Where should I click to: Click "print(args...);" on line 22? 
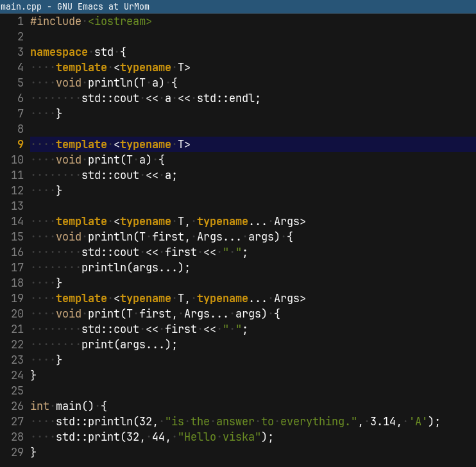[x=130, y=344]
